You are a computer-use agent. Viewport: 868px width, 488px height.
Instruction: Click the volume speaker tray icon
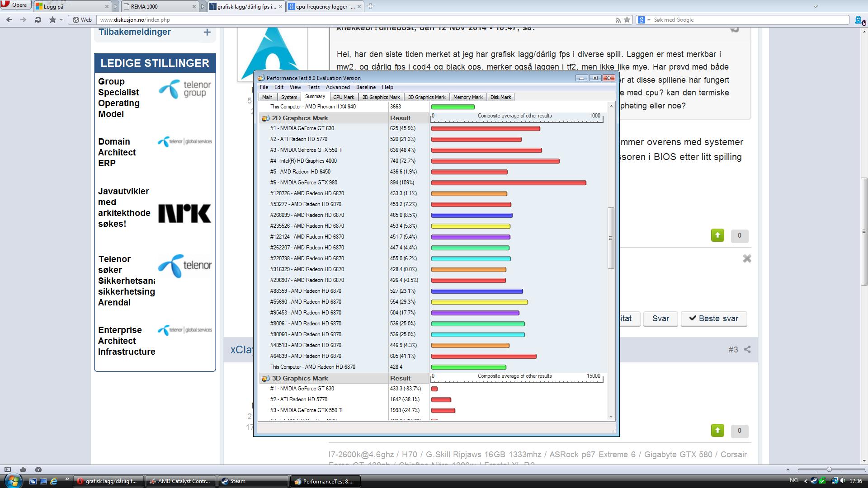tap(843, 481)
